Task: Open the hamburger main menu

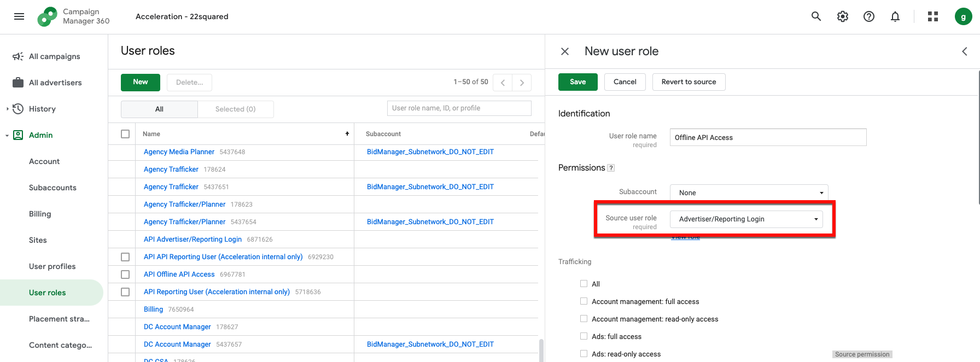Action: click(x=19, y=16)
